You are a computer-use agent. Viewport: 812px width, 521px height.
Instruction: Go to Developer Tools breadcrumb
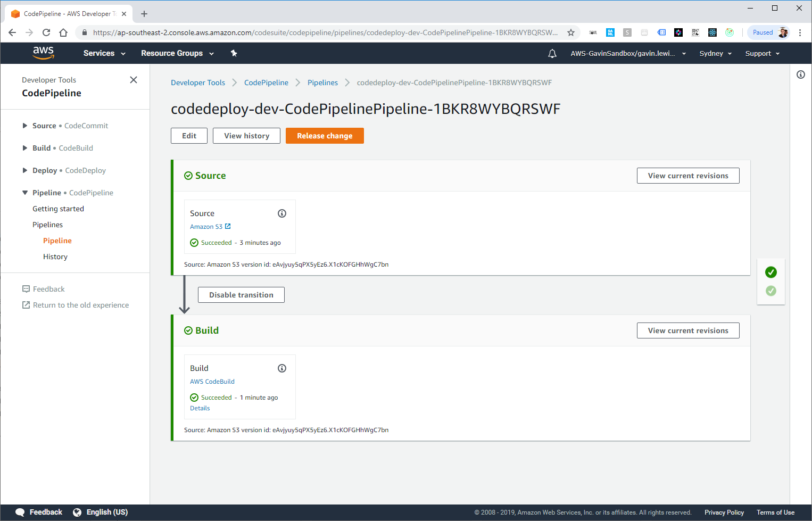point(198,82)
